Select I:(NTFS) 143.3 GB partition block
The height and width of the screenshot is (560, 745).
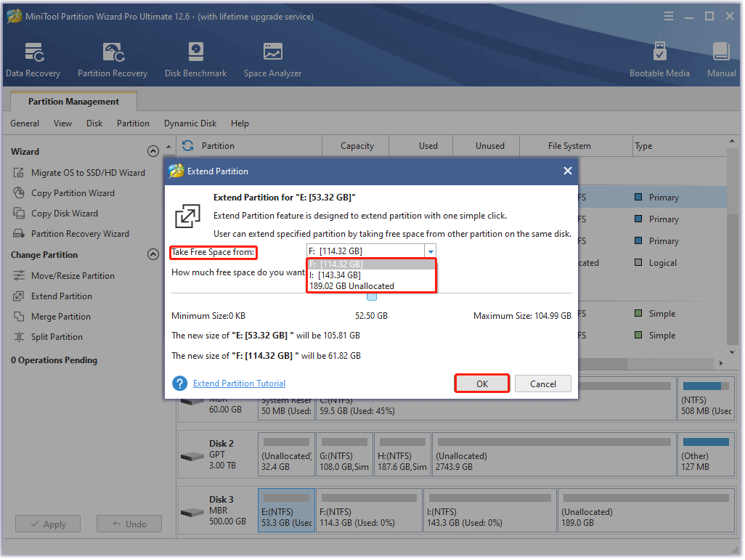[490, 510]
